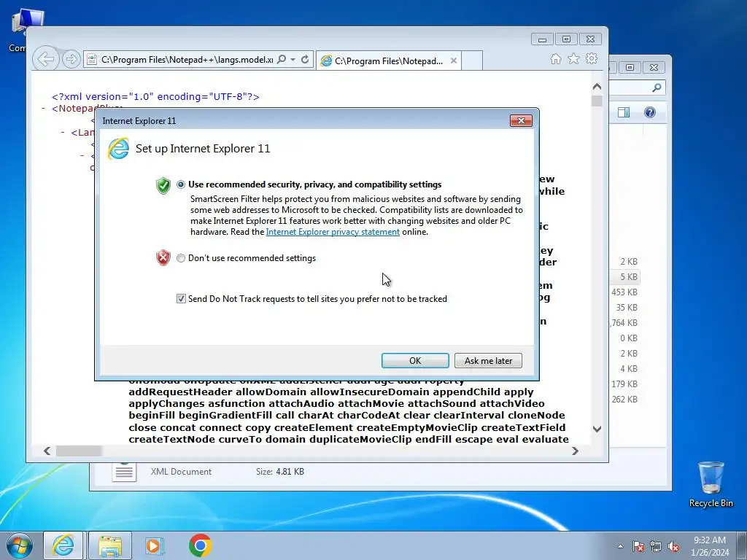Minimize the Internet Explorer window
This screenshot has width=747, height=560.
[x=542, y=39]
